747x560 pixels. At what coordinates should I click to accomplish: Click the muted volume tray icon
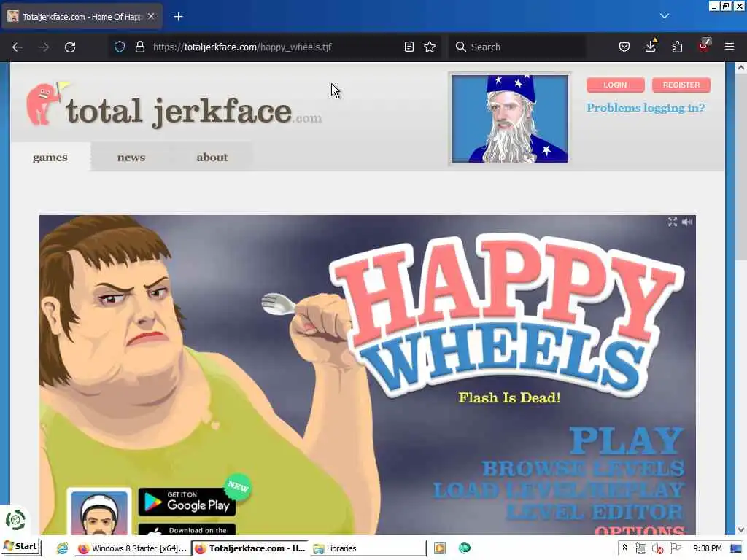[x=658, y=548]
